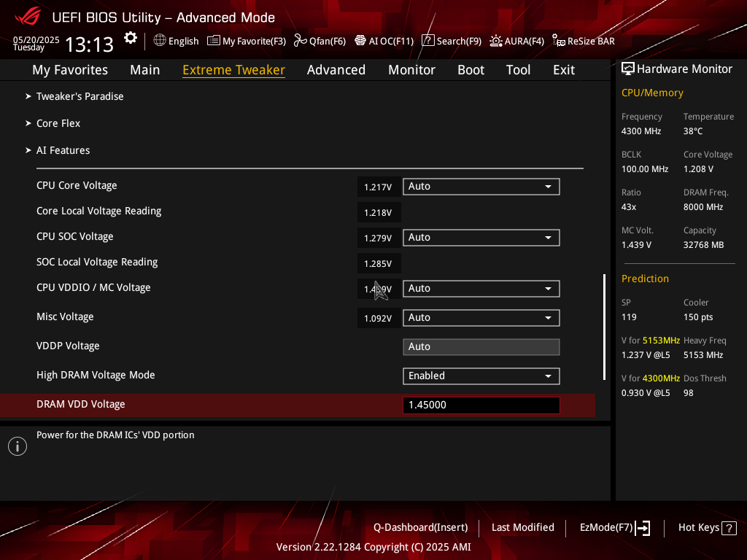Switch to the Boot tab
Image resolution: width=747 pixels, height=560 pixels.
pyautogui.click(x=471, y=70)
